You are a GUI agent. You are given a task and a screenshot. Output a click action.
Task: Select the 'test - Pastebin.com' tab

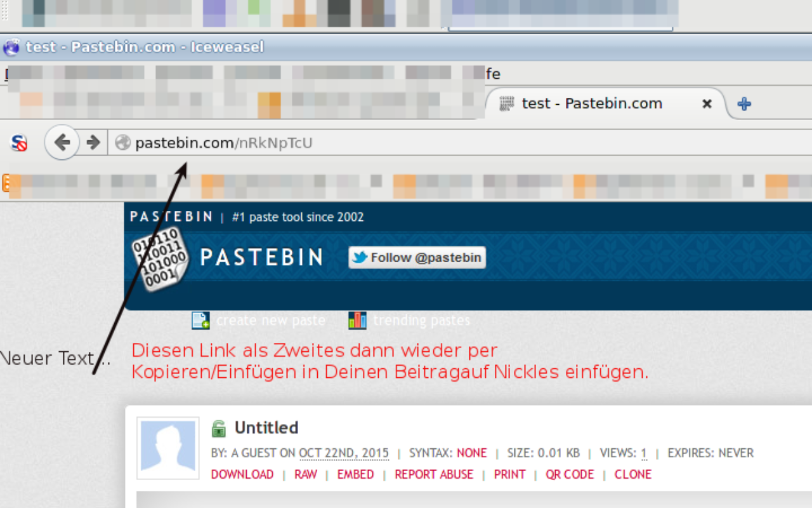point(605,104)
